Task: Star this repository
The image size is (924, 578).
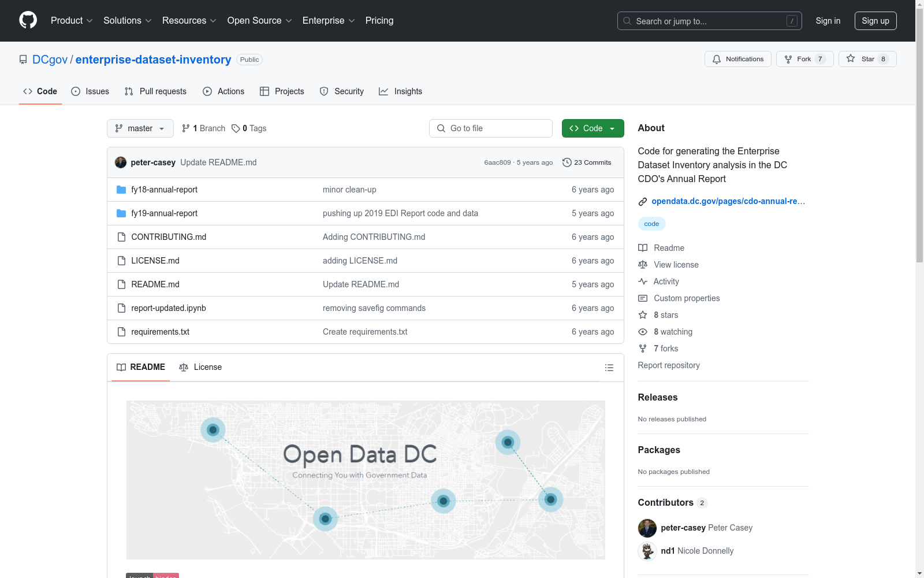Action: [x=867, y=59]
